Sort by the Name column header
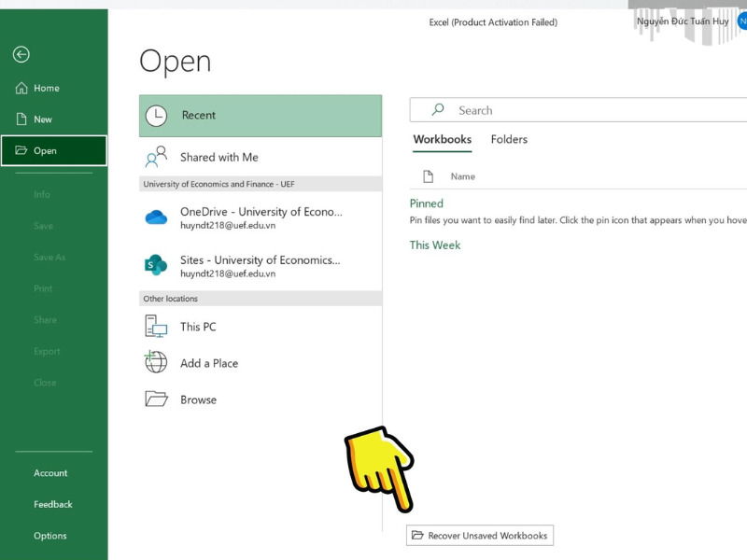Viewport: 747px width, 560px height. tap(462, 176)
